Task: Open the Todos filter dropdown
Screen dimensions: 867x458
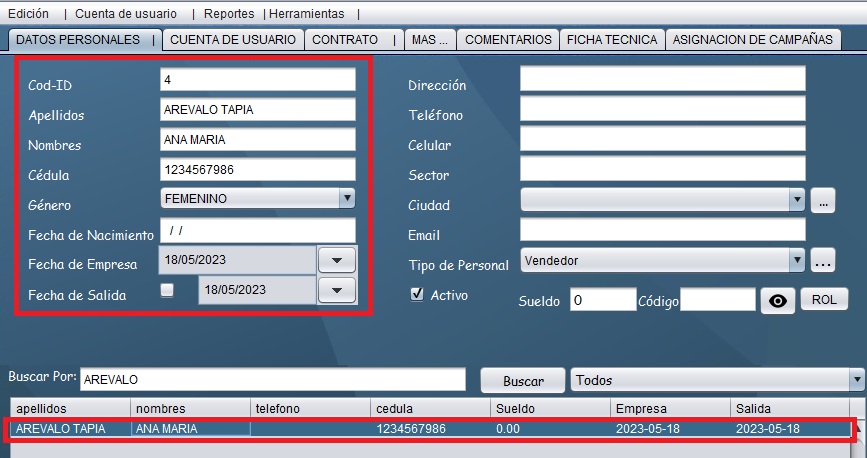Action: click(856, 380)
